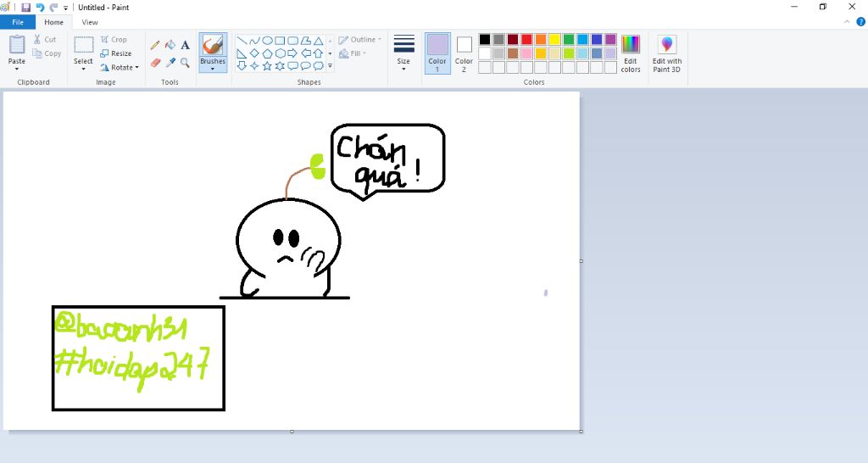Choose the Curve shape
Screen dimensions: 868x463
coord(254,41)
